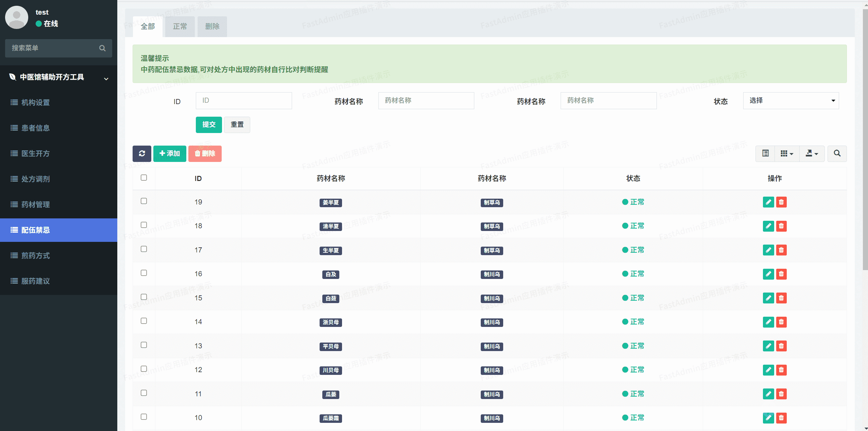
Task: Switch to the 正常 tab
Action: point(180,27)
